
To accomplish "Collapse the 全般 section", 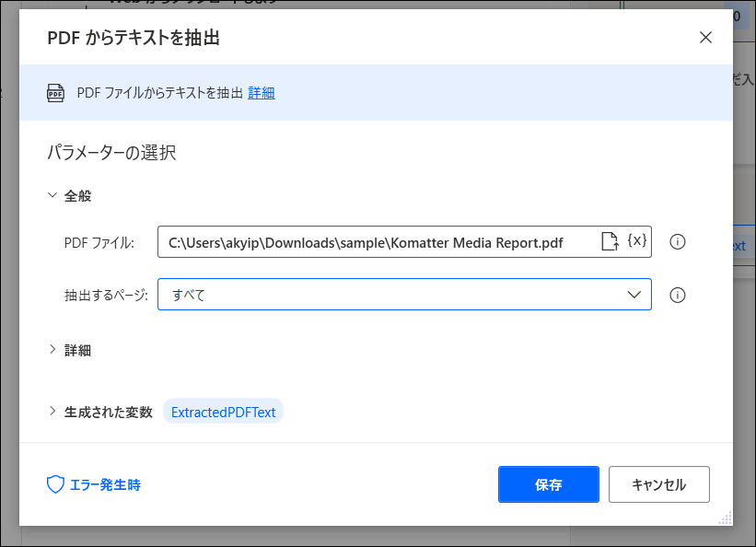I will pyautogui.click(x=52, y=195).
